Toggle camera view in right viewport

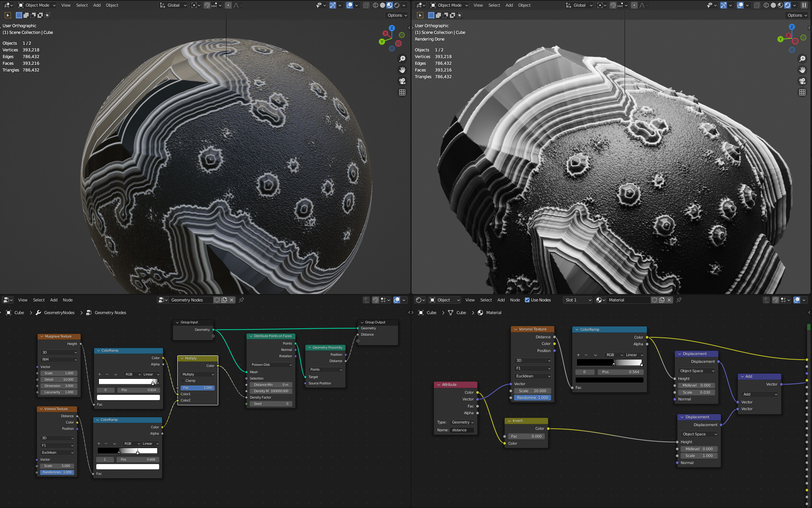(802, 81)
